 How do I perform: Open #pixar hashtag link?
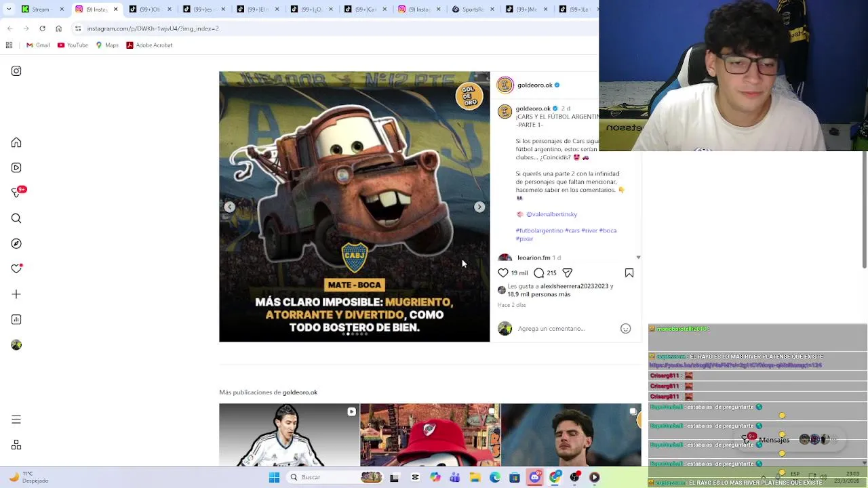tap(524, 239)
